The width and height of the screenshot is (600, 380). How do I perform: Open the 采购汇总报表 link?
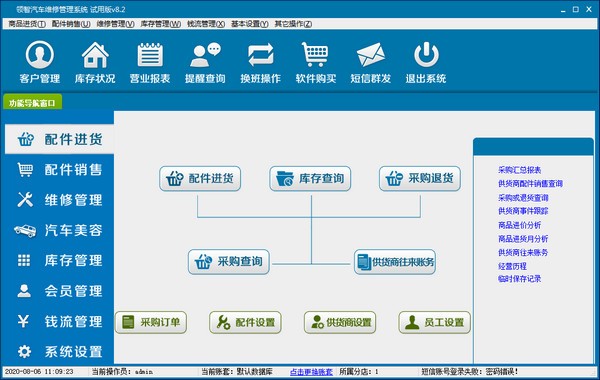pyautogui.click(x=519, y=170)
